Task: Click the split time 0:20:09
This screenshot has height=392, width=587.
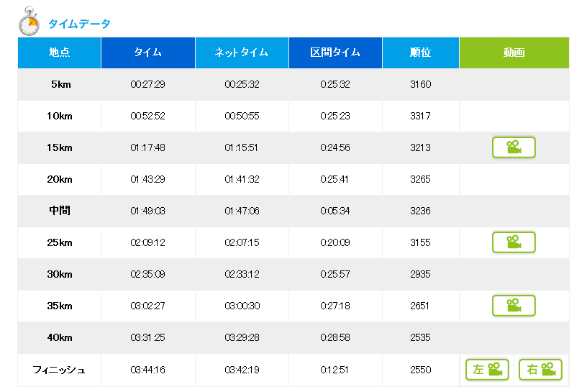Action: pos(335,242)
